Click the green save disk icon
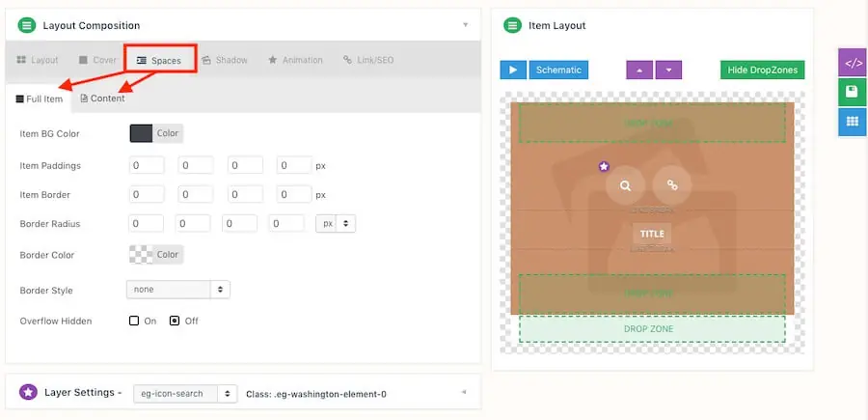The width and height of the screenshot is (868, 420). tap(853, 92)
